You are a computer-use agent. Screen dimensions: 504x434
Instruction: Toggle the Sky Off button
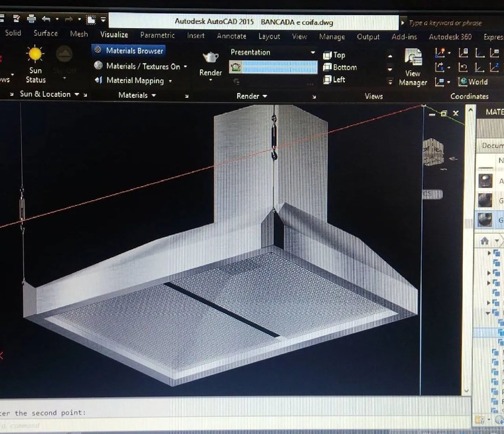click(64, 62)
